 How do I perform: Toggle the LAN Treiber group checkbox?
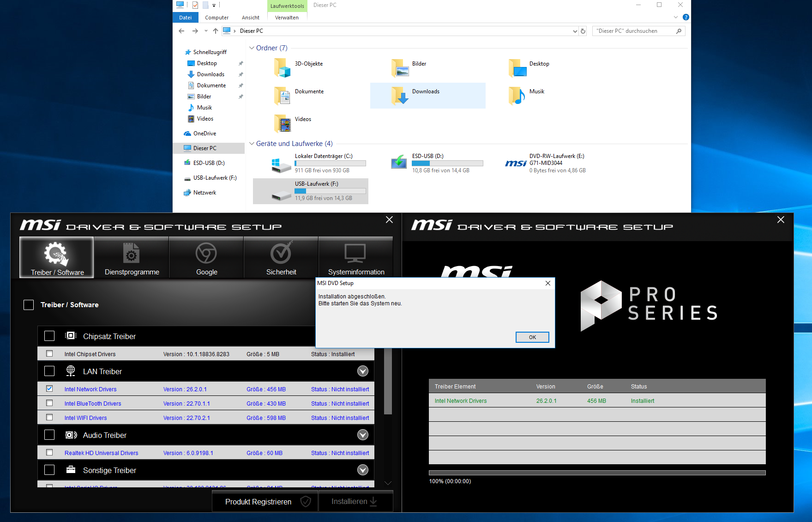coord(49,371)
